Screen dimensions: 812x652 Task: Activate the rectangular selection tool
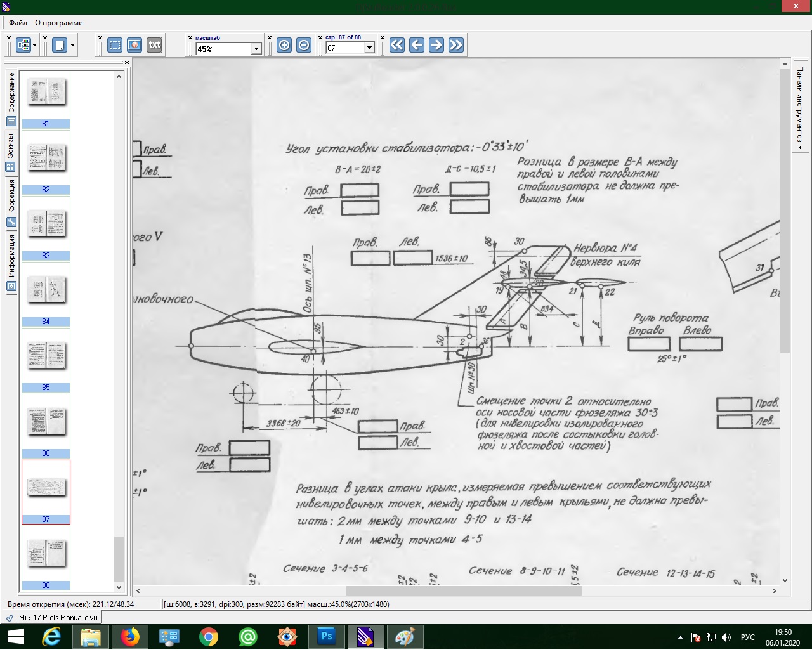point(115,45)
